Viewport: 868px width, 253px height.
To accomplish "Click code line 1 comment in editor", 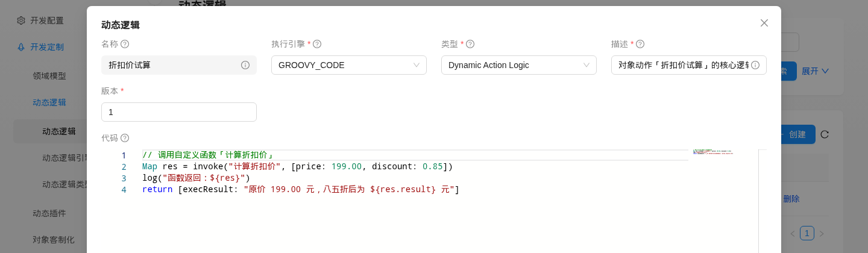I will 208,155.
